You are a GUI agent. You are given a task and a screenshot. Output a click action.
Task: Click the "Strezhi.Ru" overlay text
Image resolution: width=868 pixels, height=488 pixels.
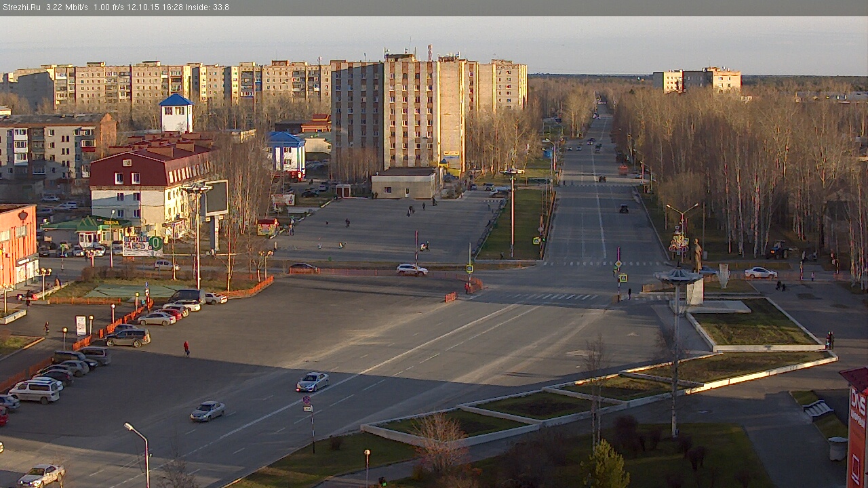coord(21,7)
